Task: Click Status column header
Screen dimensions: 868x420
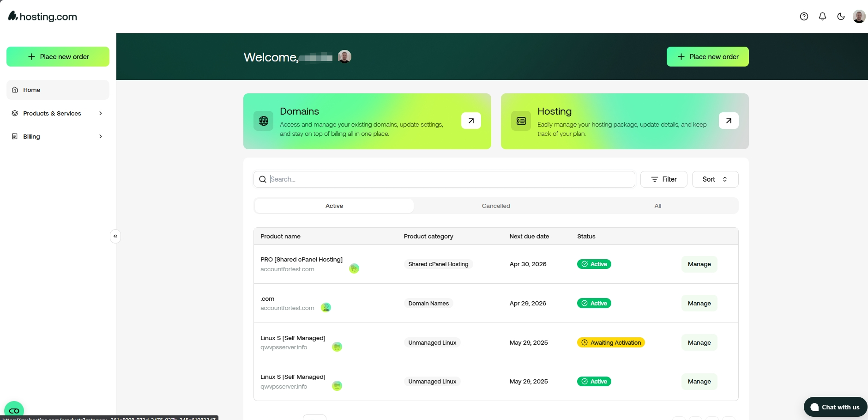Action: click(586, 236)
